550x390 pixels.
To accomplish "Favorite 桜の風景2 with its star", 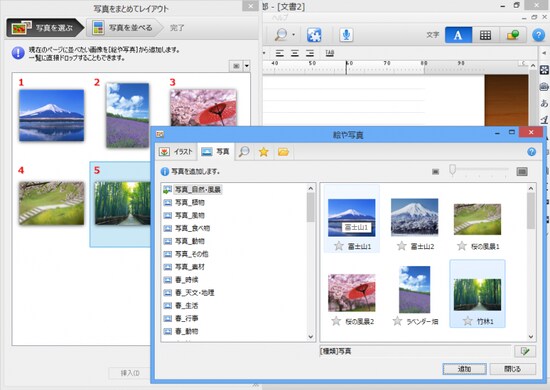I will (x=336, y=321).
